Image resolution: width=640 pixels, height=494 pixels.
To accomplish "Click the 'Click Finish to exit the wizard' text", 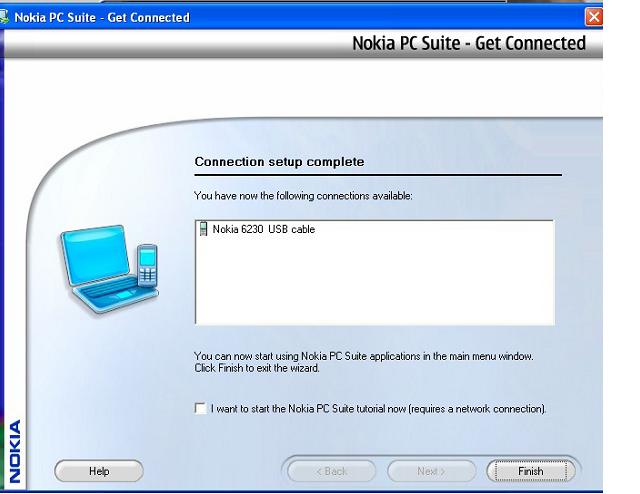I will point(257,368).
